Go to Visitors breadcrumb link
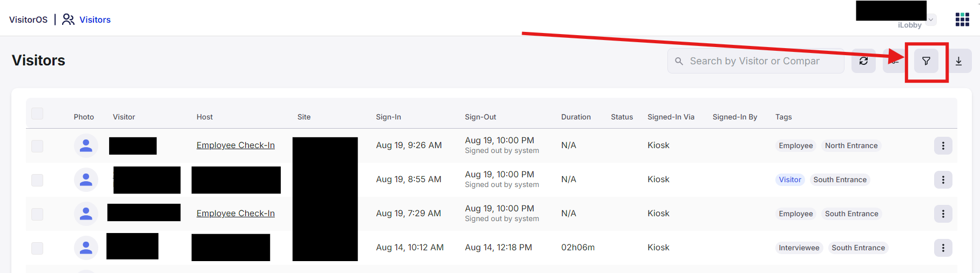This screenshot has height=273, width=980. [x=95, y=19]
